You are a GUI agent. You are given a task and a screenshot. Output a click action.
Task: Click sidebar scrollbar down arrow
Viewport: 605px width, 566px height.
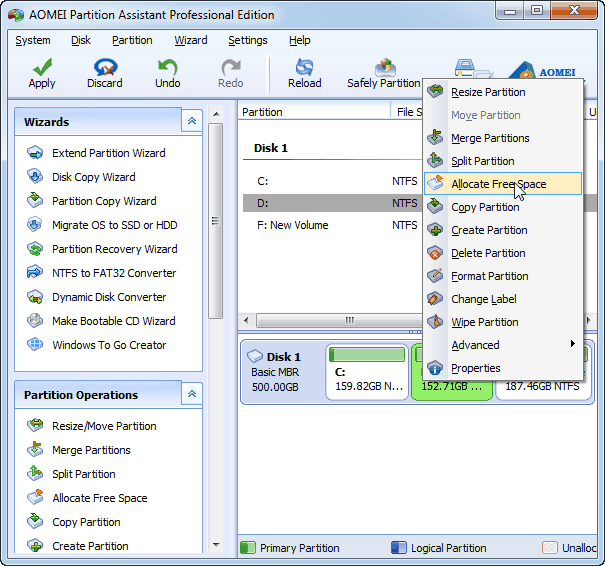[x=216, y=545]
